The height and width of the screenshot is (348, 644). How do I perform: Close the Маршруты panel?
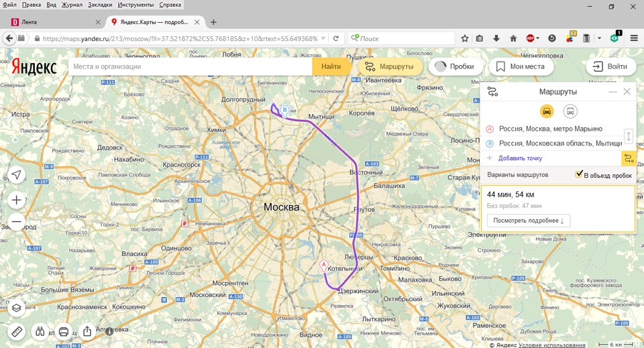tap(627, 91)
